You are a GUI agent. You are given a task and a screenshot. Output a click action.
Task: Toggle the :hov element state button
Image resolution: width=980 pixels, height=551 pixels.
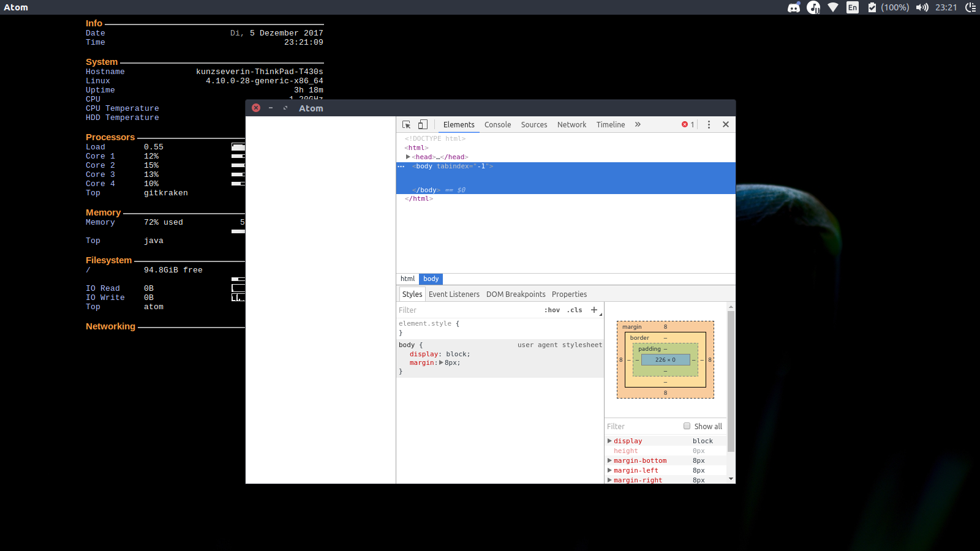tap(552, 310)
